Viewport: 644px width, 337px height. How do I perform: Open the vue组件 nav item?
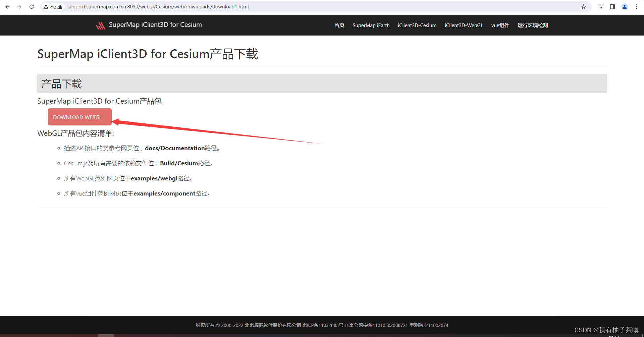[500, 25]
